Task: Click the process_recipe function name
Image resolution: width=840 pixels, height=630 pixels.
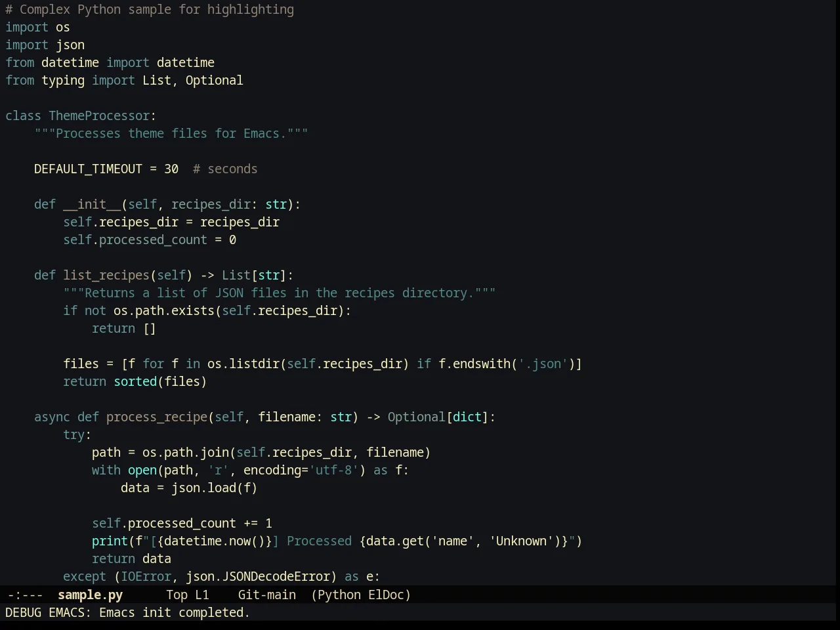Action: pos(157,417)
